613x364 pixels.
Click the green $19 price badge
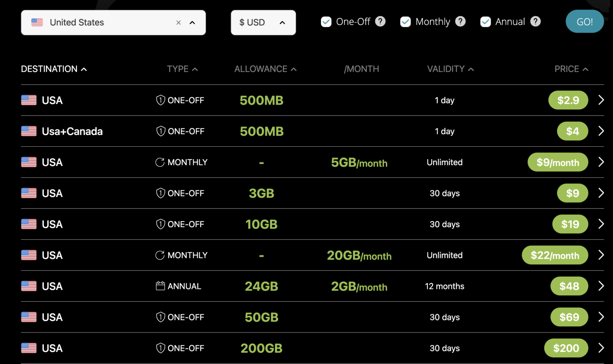[570, 224]
